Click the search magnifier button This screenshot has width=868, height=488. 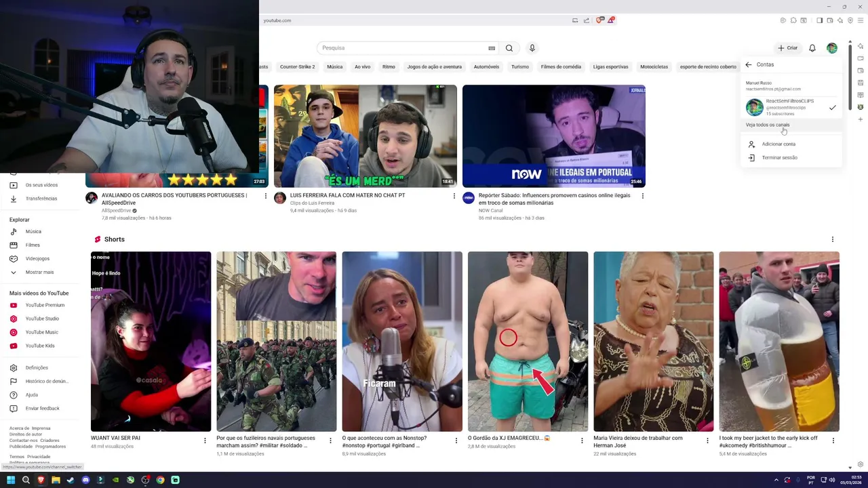[509, 48]
